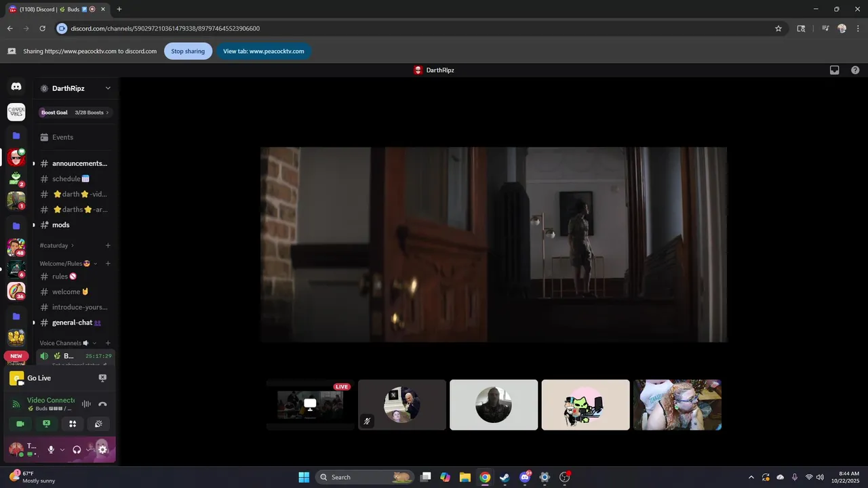868x488 pixels.
Task: Open a new browser tab
Action: 119,9
